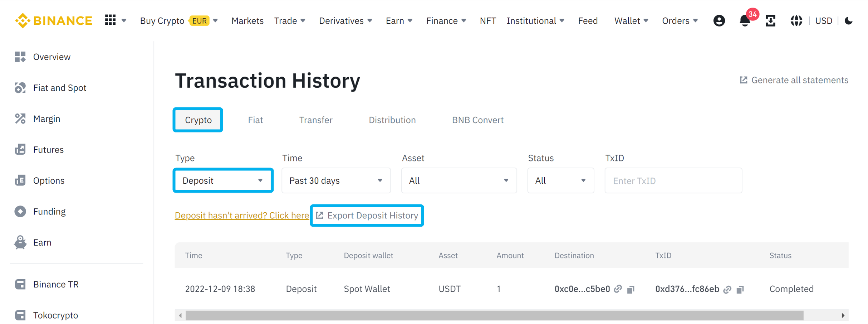Image resolution: width=868 pixels, height=324 pixels.
Task: Click the Generate all statements export icon
Action: (744, 80)
